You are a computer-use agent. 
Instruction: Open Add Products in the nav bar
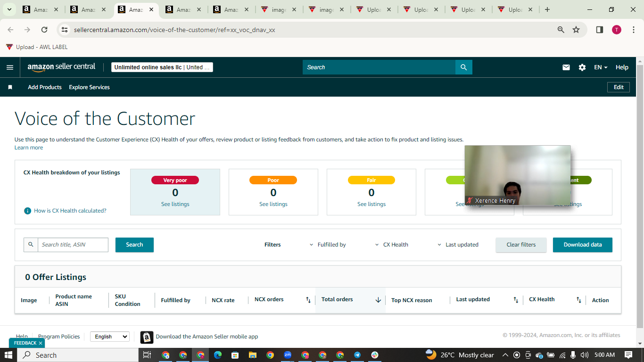point(45,87)
